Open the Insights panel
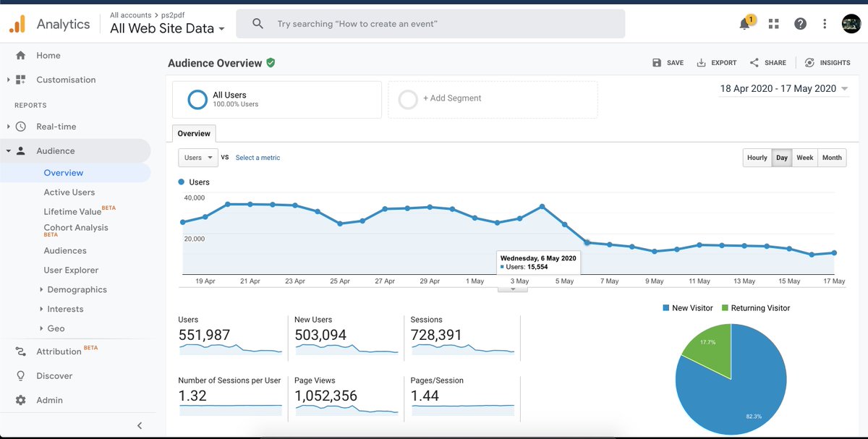This screenshot has width=868, height=439. tap(827, 62)
